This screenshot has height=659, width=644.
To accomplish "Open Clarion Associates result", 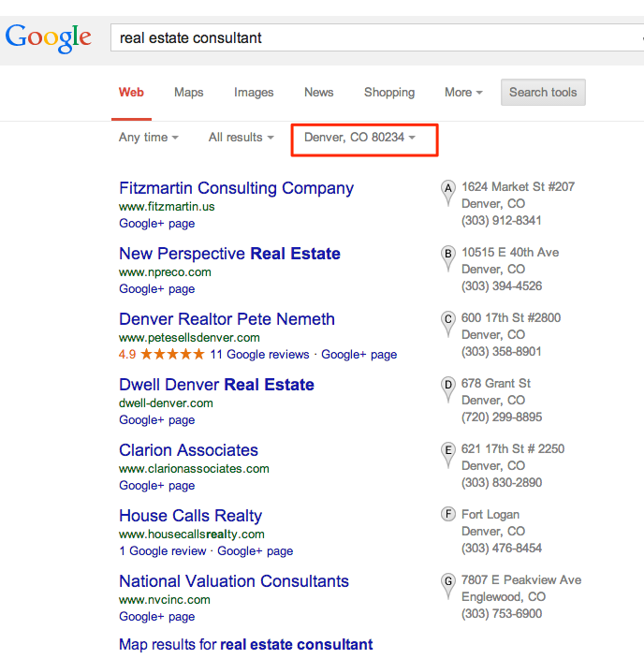I will tap(188, 450).
